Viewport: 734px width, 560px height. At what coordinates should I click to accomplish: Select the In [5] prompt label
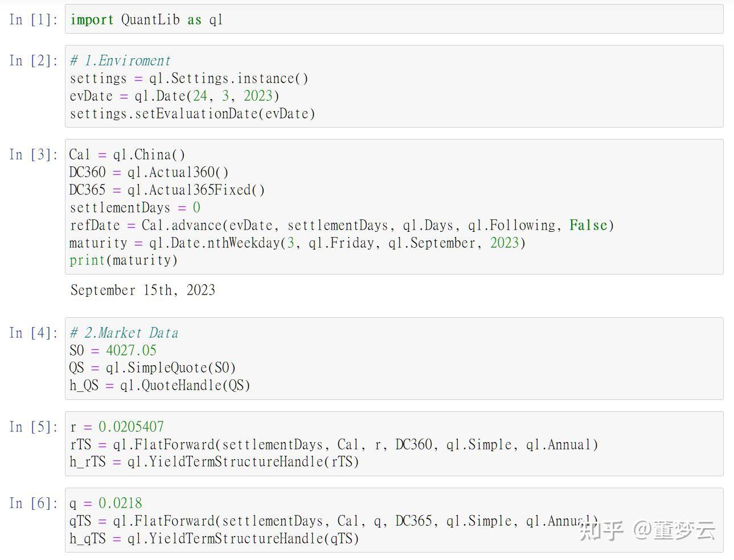pos(34,427)
